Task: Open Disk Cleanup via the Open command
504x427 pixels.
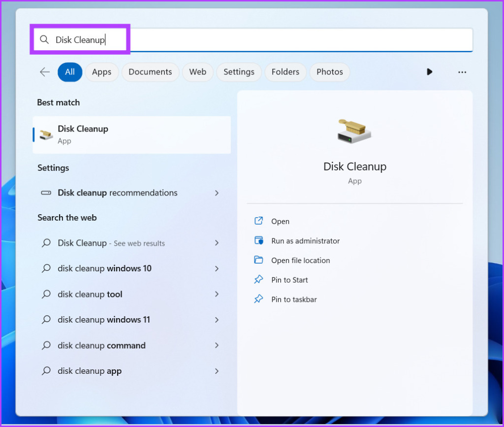Action: click(x=280, y=221)
